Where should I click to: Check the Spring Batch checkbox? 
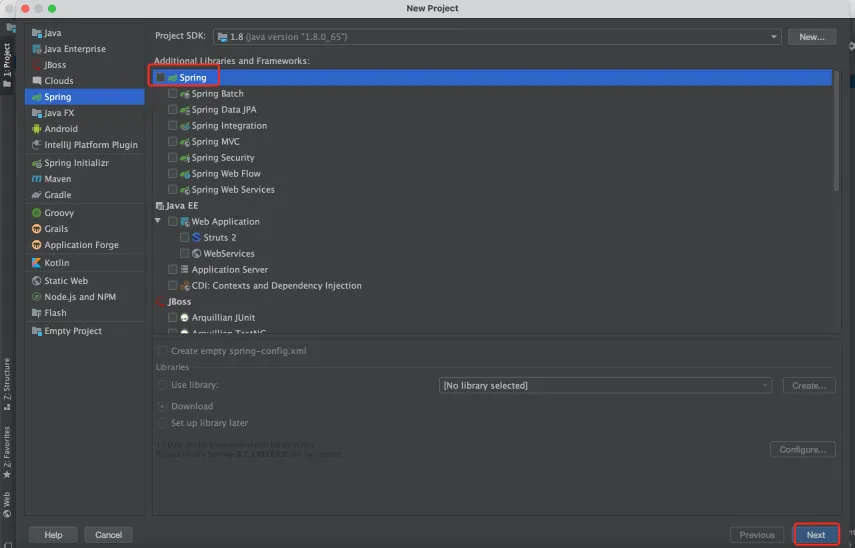pyautogui.click(x=172, y=94)
